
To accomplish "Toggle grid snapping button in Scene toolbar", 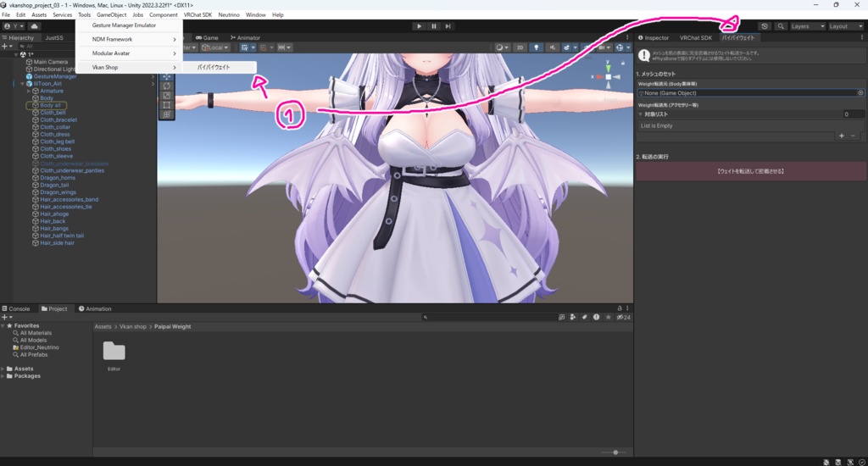I will click(247, 47).
